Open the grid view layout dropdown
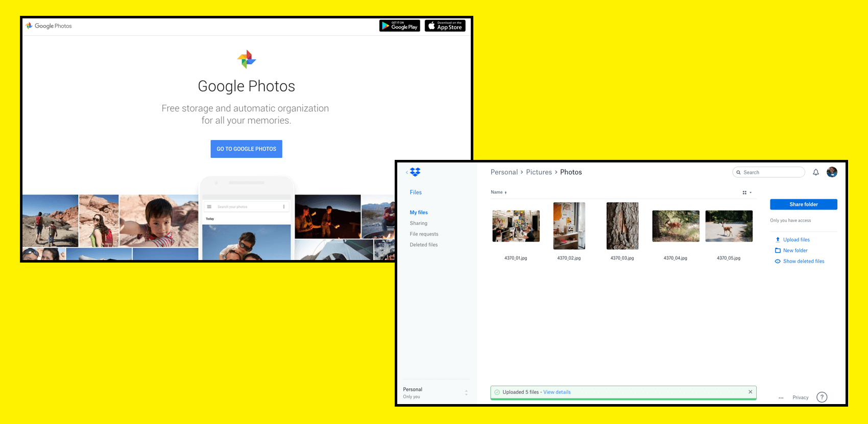The image size is (868, 424). (x=746, y=193)
